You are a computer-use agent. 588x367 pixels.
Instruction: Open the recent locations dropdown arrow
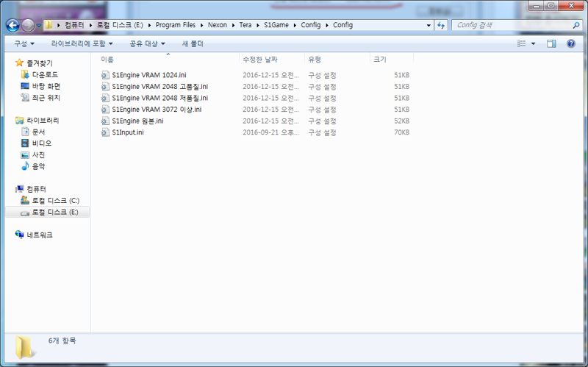click(x=39, y=26)
